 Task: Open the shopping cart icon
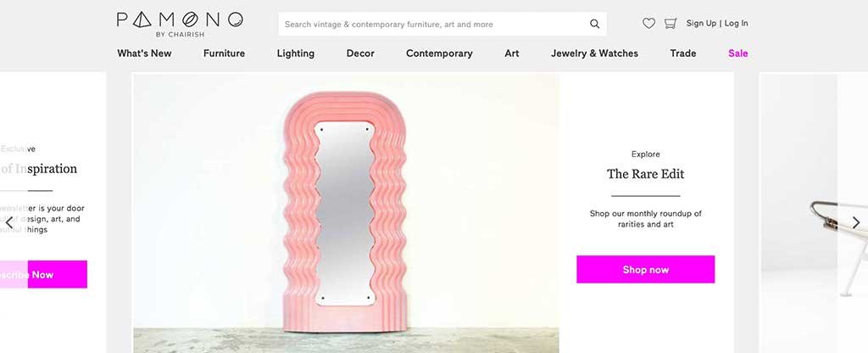670,24
